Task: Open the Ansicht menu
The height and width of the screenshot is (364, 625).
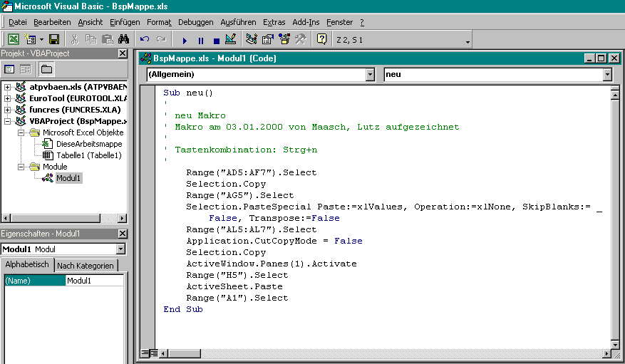Action: click(x=90, y=22)
